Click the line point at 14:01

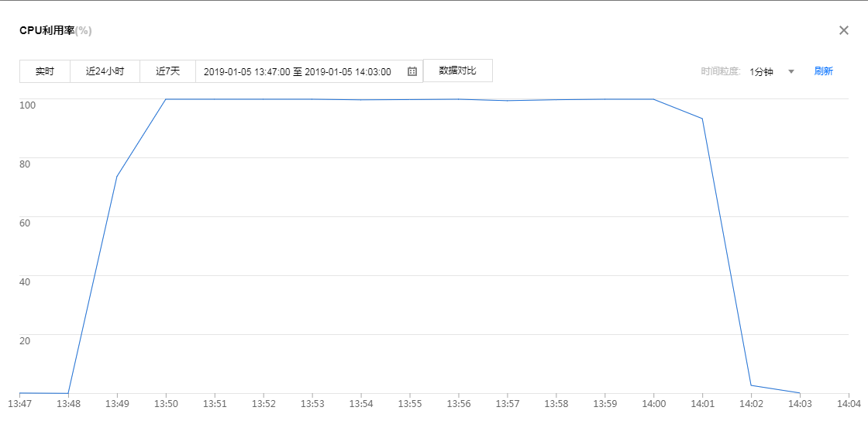702,119
